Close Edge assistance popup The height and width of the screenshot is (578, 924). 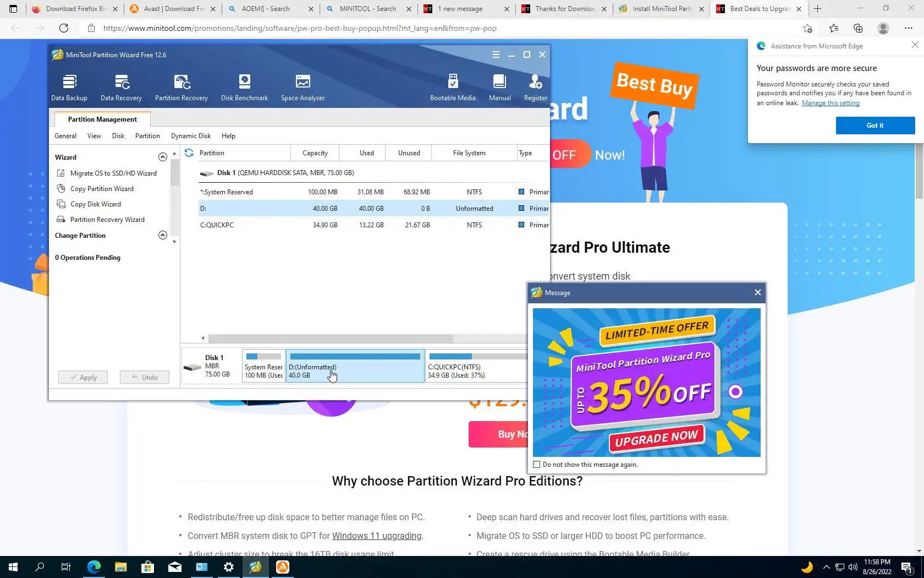(x=915, y=45)
